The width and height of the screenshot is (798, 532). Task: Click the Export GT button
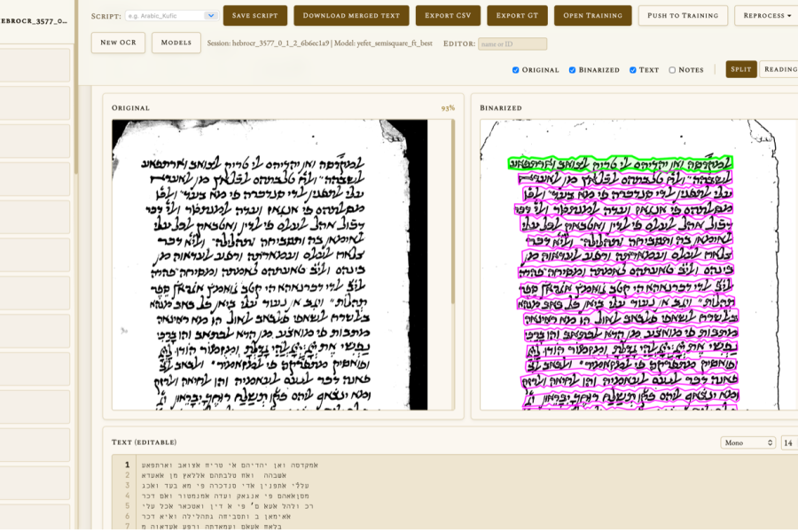pos(517,16)
